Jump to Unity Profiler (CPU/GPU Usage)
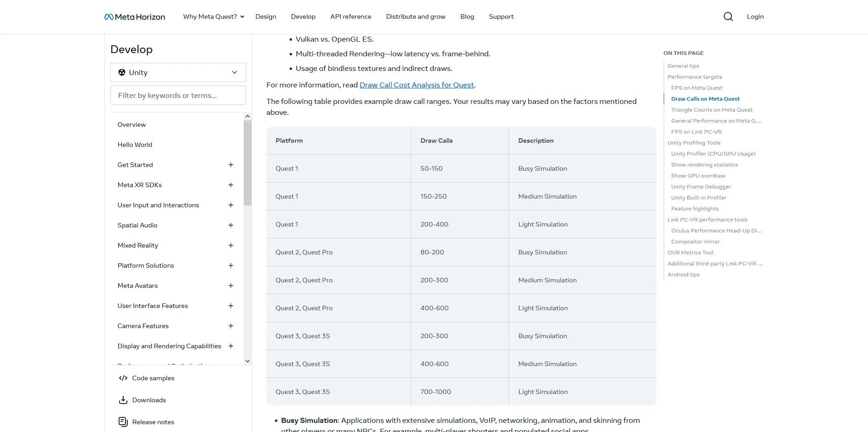Image resolution: width=868 pixels, height=432 pixels. (713, 154)
